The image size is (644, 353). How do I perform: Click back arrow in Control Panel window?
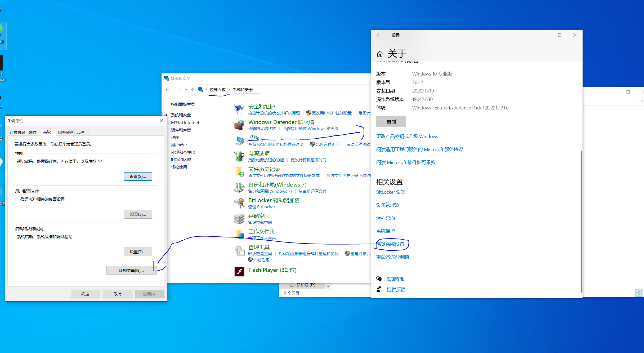168,90
